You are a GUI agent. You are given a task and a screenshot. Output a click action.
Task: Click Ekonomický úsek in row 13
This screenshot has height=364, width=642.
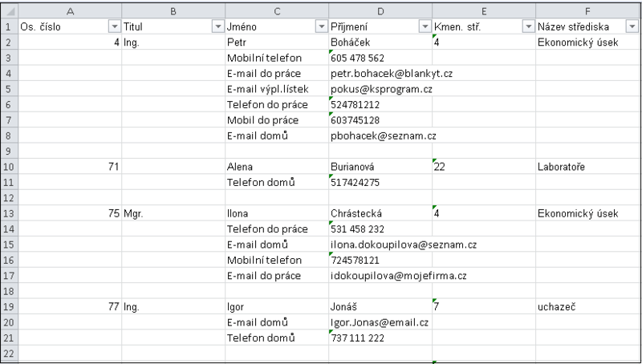tap(587, 213)
